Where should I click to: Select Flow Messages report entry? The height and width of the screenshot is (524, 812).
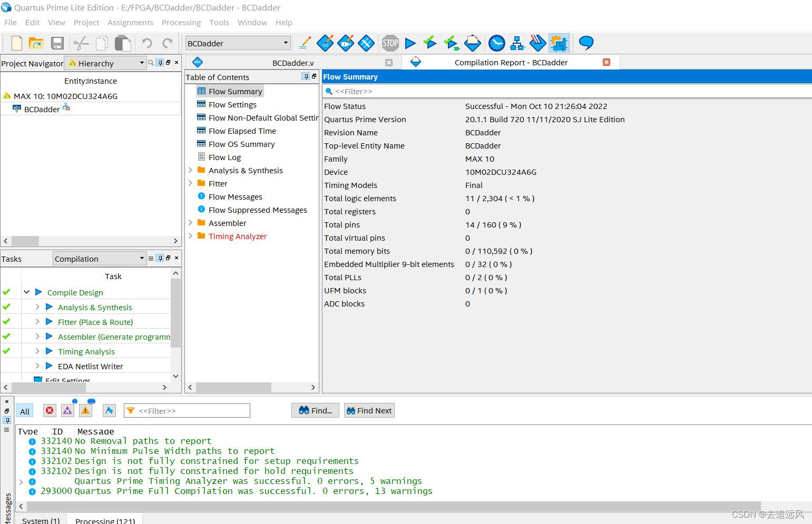[x=235, y=196]
